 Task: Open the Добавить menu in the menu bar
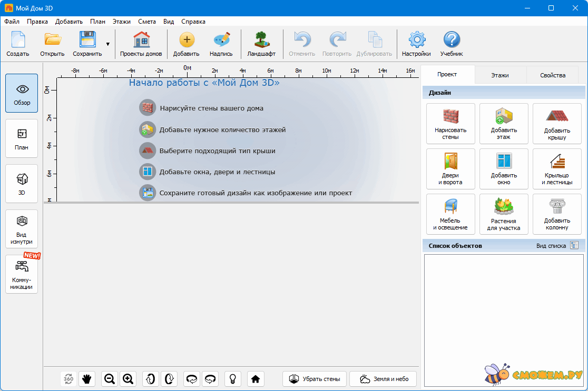69,22
